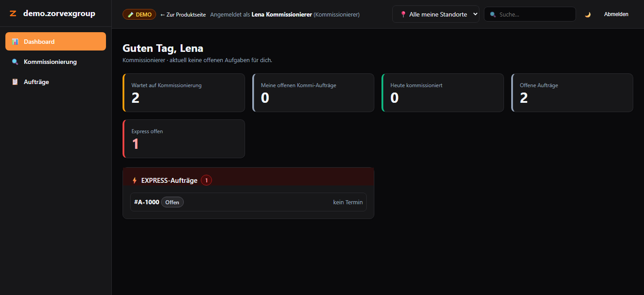Open the Alle meine Standorte dropdown
Viewport: 644px width, 295px height.
(436, 14)
